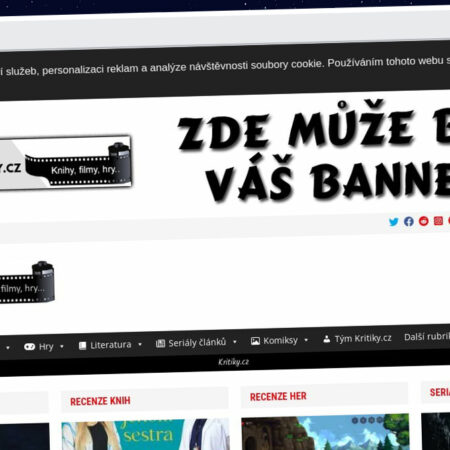
Task: Open the Twitter social icon
Action: click(394, 222)
